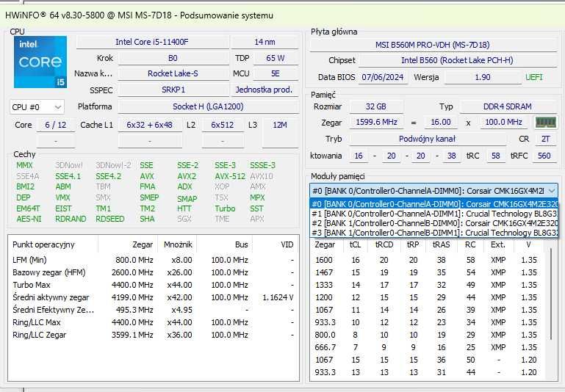Click the Punkt operacyjny column header
Viewport: 565px width, 392px height.
(44, 244)
